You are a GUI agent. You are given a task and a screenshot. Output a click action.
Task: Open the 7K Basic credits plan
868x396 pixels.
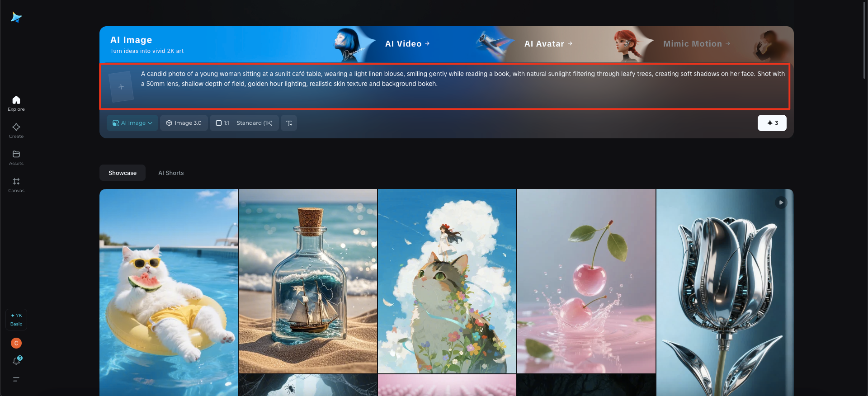[16, 320]
